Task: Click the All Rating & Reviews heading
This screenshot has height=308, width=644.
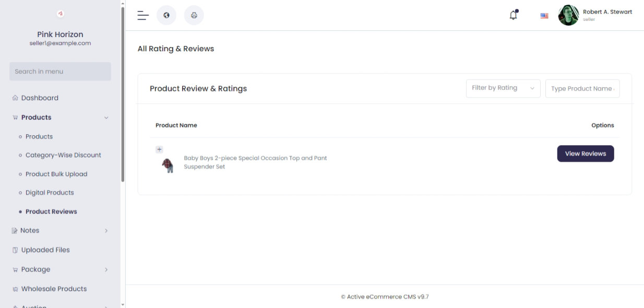Action: pyautogui.click(x=176, y=49)
